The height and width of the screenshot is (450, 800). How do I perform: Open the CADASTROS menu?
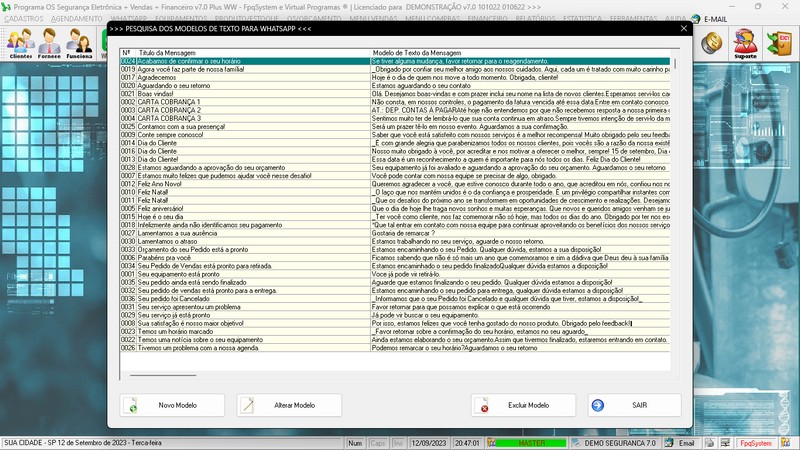point(24,19)
